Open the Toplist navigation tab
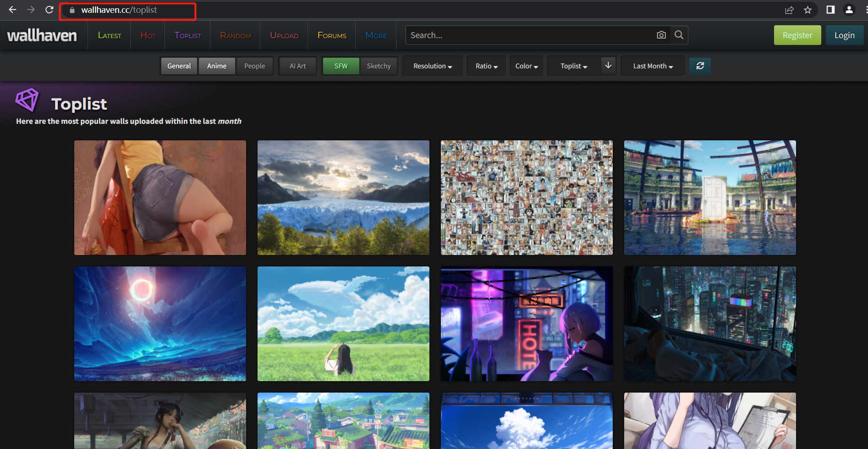This screenshot has width=868, height=449. (188, 35)
